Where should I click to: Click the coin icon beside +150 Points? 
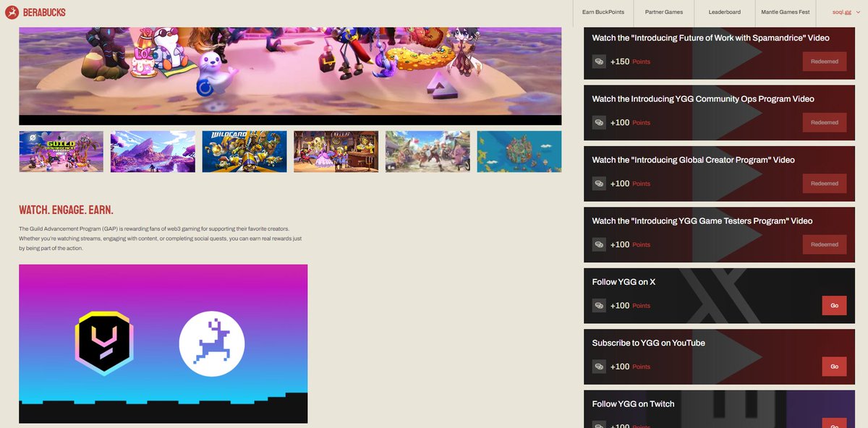pyautogui.click(x=599, y=61)
